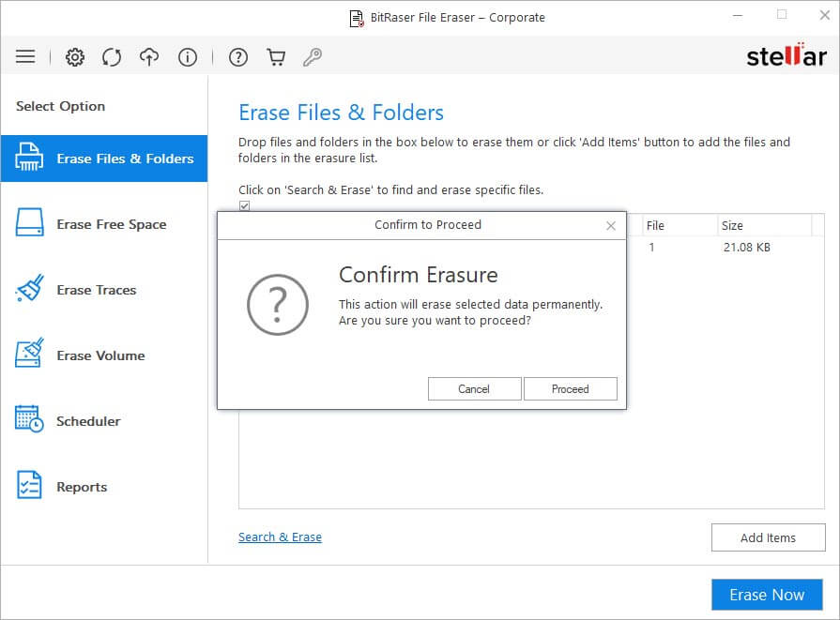The image size is (840, 620).
Task: Click the BitRaser title bar app icon
Action: [x=357, y=18]
